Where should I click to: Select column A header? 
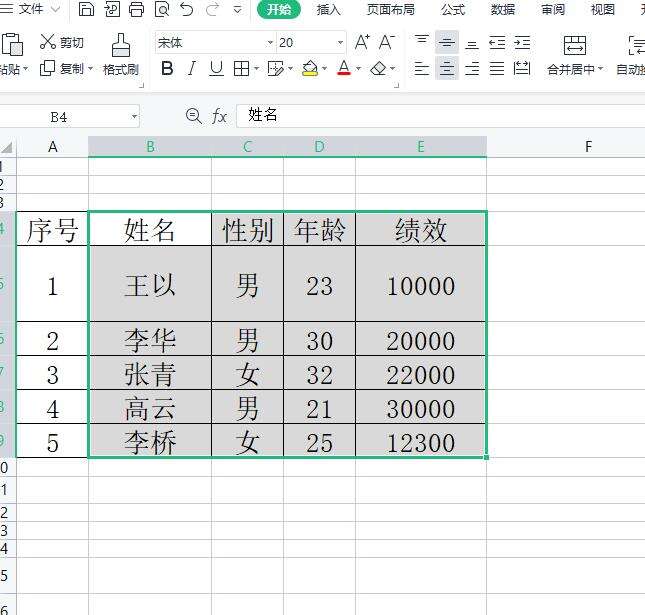[52, 146]
